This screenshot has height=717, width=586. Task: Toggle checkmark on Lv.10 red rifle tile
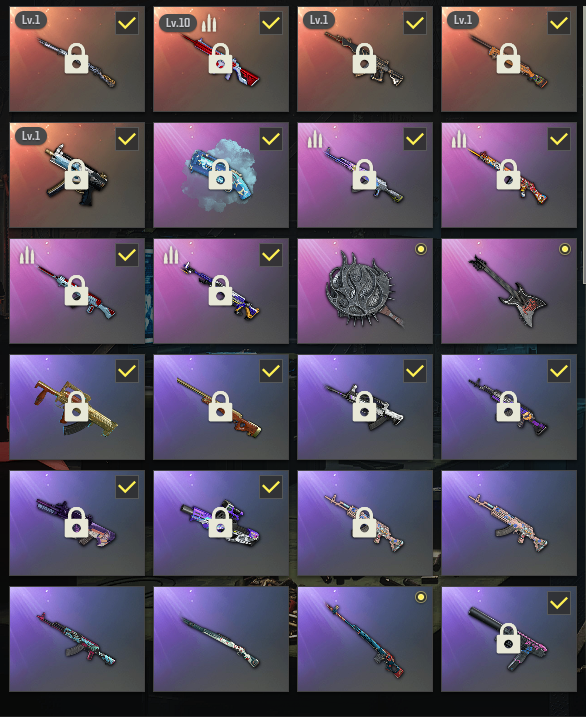271,23
